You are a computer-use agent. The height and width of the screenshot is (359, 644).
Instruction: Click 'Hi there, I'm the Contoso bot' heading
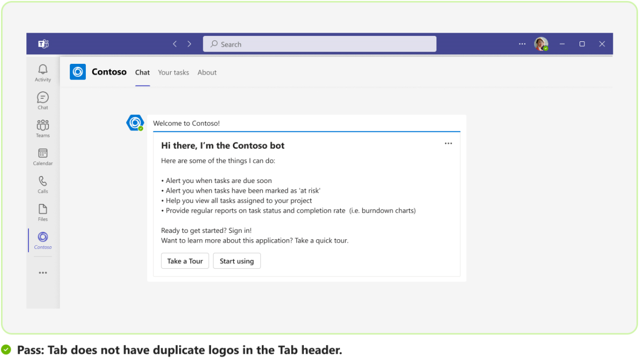click(223, 145)
